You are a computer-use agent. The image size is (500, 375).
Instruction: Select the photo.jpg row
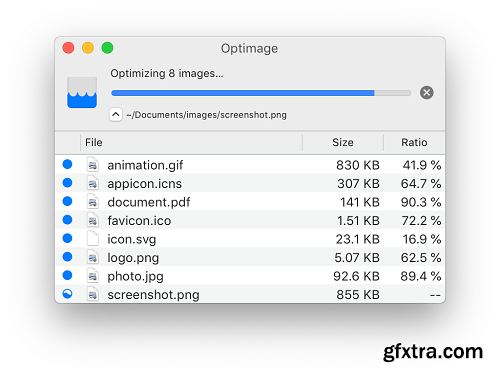pos(250,276)
